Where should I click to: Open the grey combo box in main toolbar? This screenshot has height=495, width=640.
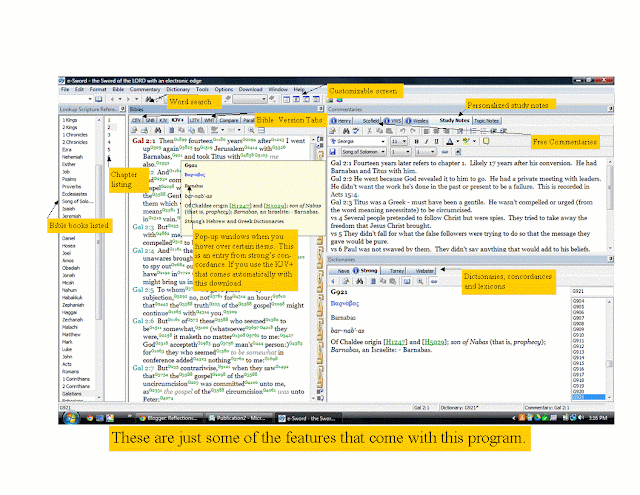[250, 99]
